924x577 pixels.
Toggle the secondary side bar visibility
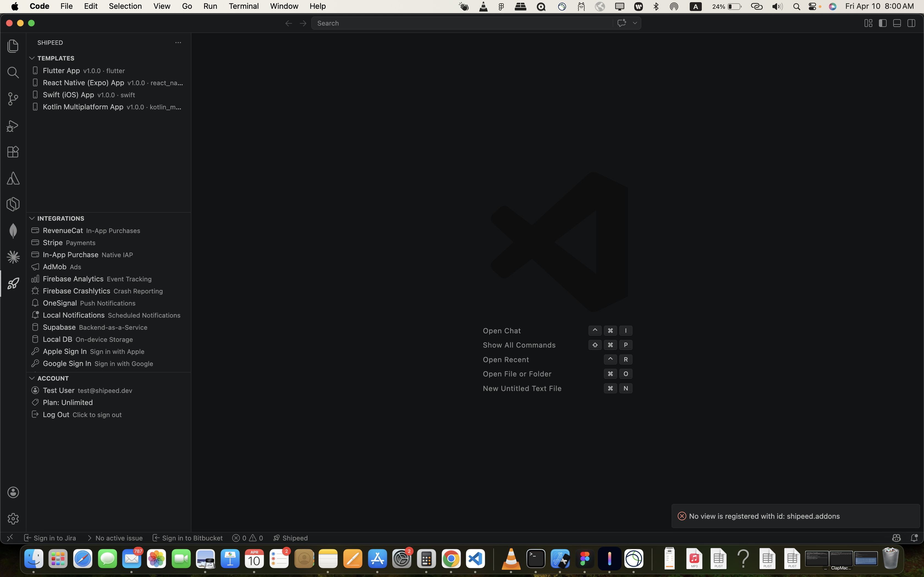coord(911,23)
